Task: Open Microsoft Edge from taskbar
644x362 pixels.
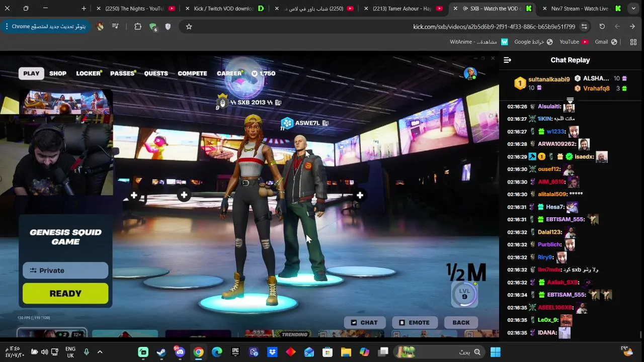Action: click(x=217, y=352)
